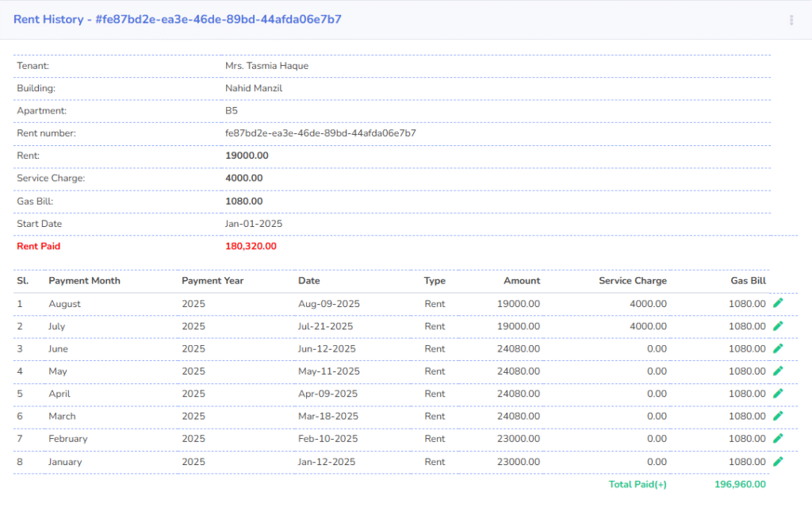This screenshot has height=519, width=812.
Task: Click the date Jul-21-2025
Action: coord(326,326)
